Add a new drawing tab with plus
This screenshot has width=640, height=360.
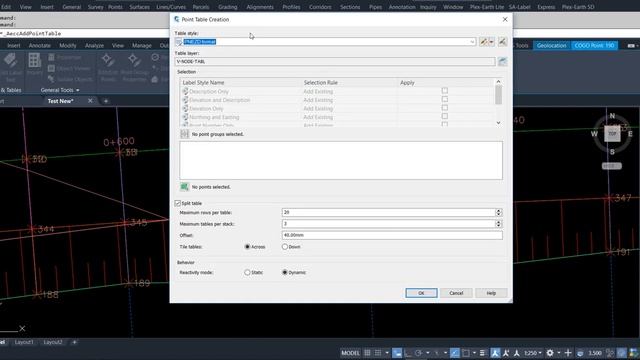(106, 101)
